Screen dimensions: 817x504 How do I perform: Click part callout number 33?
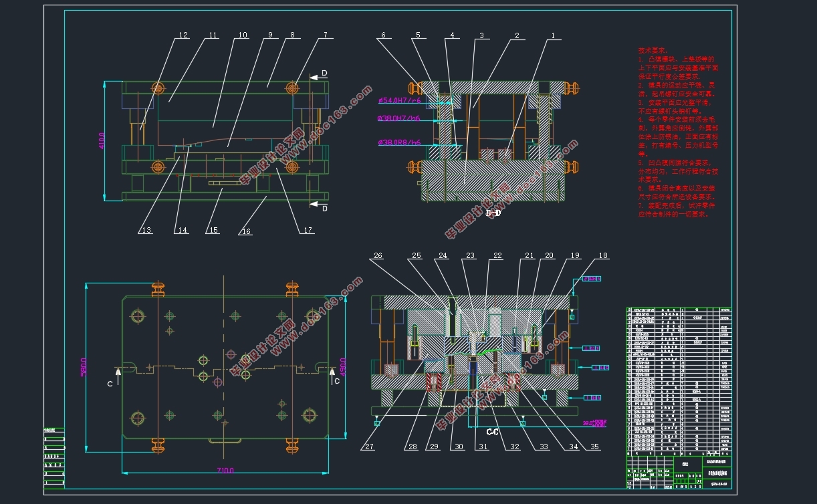pos(544,447)
